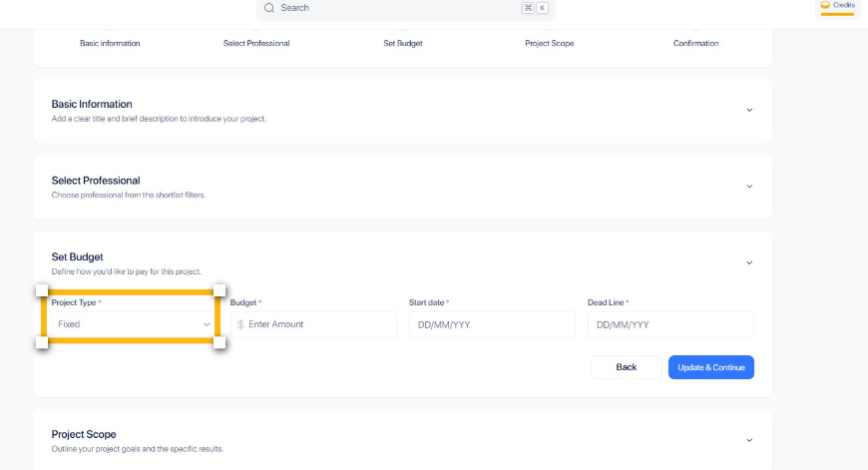Click the Credits coin icon
The width and height of the screenshot is (868, 470).
pyautogui.click(x=825, y=4)
